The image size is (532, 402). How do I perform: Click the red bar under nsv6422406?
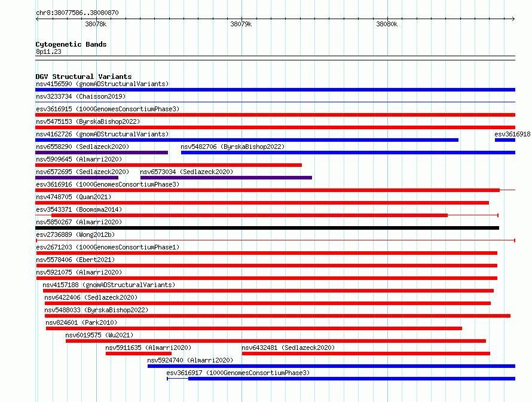[x=268, y=303]
